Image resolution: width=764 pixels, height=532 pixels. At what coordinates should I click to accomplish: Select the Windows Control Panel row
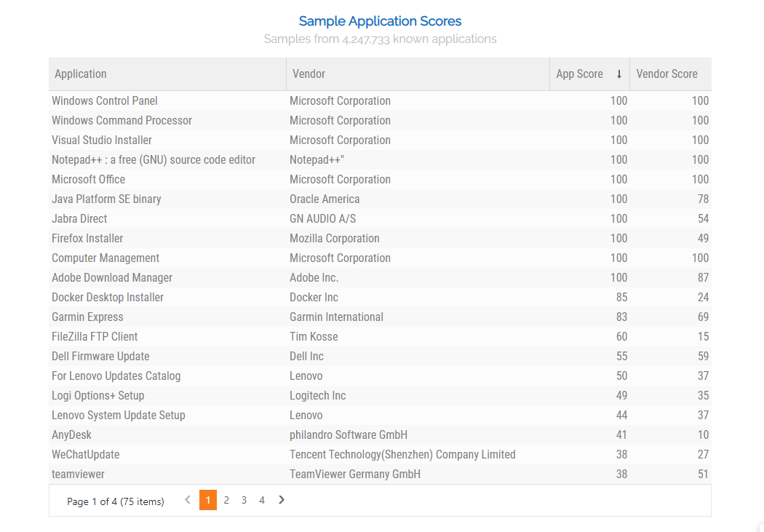pos(105,101)
